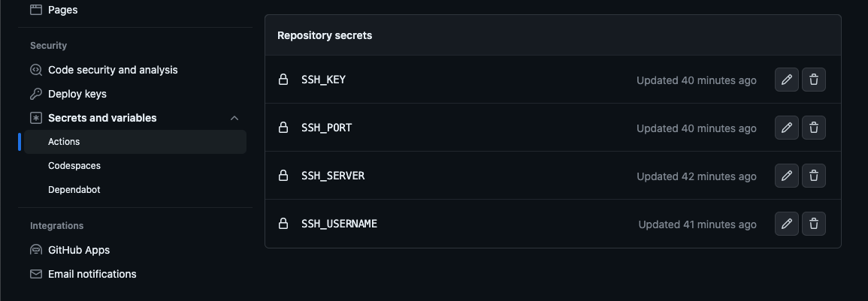Collapse Secrets and variables chevron
This screenshot has width=868, height=301.
234,118
